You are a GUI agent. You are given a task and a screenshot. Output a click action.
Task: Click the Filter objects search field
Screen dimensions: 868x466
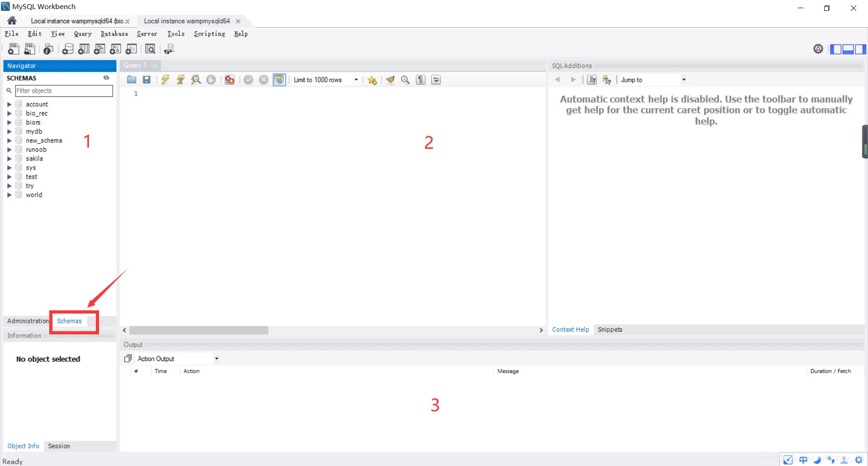click(x=64, y=90)
